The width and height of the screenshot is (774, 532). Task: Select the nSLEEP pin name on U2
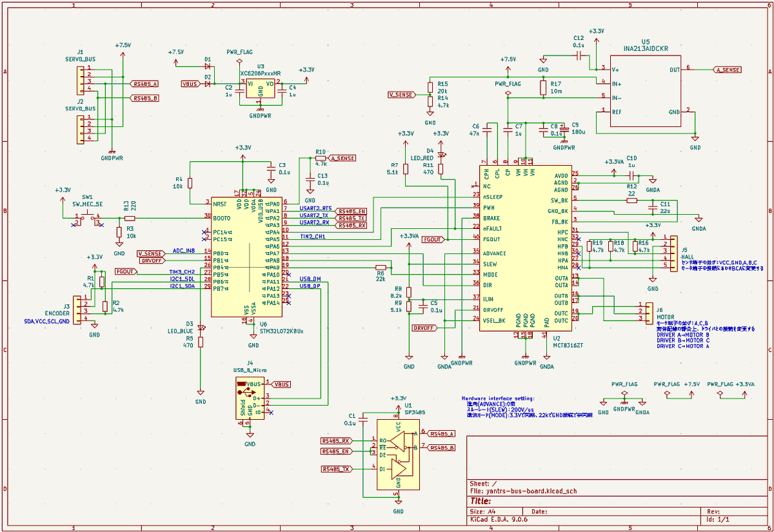point(493,196)
